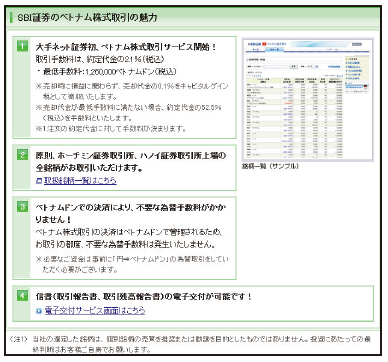This screenshot has height=362, width=388.
Task: Click the heading about 取引報告書 electronic delivery
Action: (144, 296)
